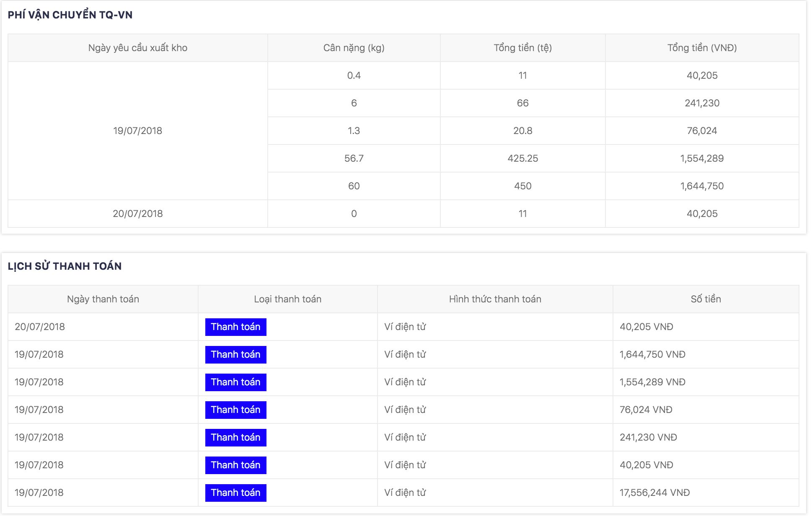The height and width of the screenshot is (516, 812).
Task: Click Thanh toán button for 20/07/2018 payment
Action: [x=235, y=327]
